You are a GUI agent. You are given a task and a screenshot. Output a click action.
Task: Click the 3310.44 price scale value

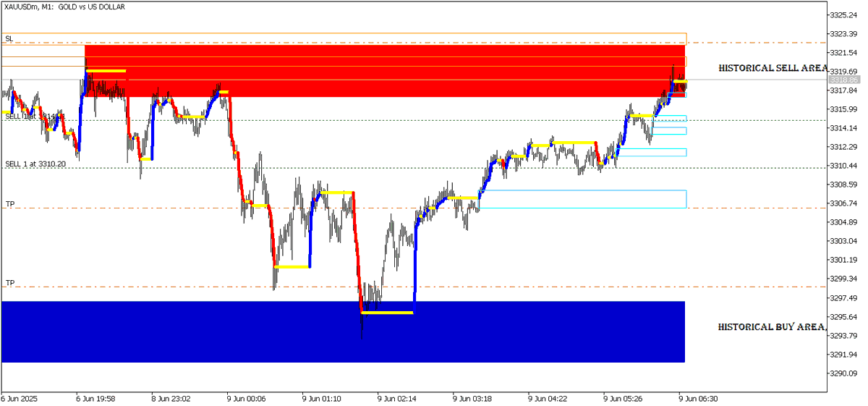coord(843,166)
